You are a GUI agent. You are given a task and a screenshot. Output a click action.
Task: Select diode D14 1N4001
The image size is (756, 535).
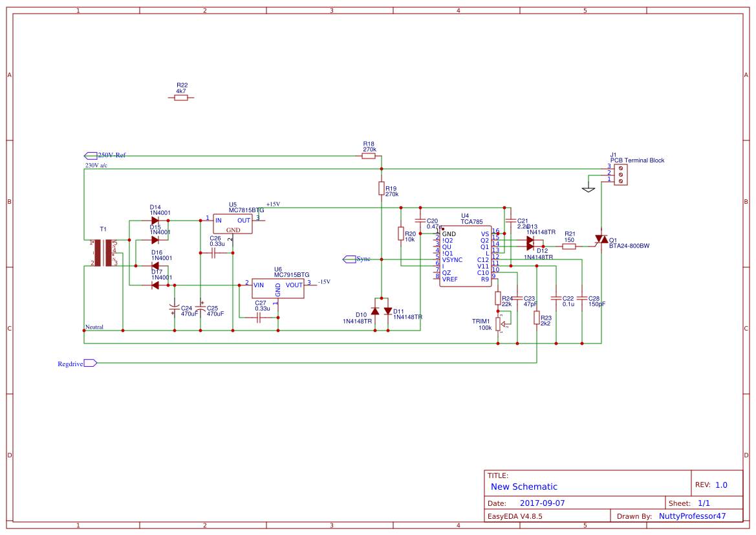click(154, 220)
